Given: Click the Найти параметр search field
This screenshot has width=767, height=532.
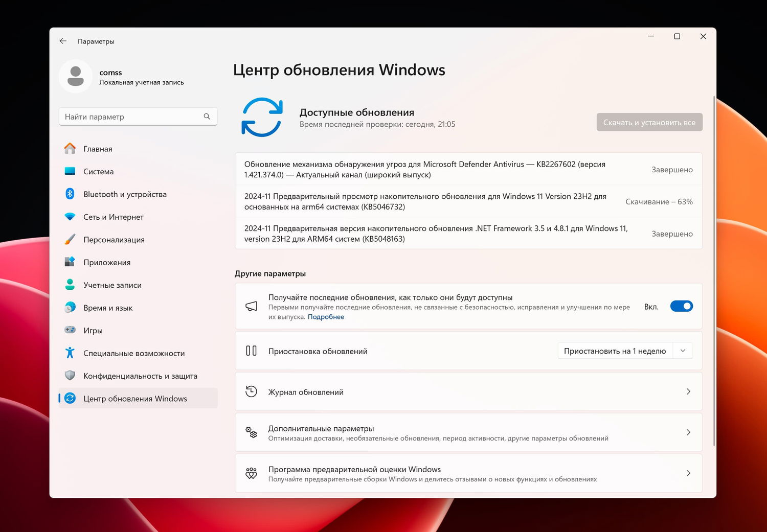Looking at the screenshot, I should pyautogui.click(x=138, y=117).
